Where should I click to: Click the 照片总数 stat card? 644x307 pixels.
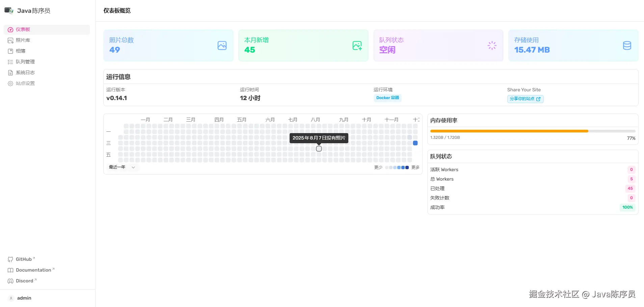[168, 45]
